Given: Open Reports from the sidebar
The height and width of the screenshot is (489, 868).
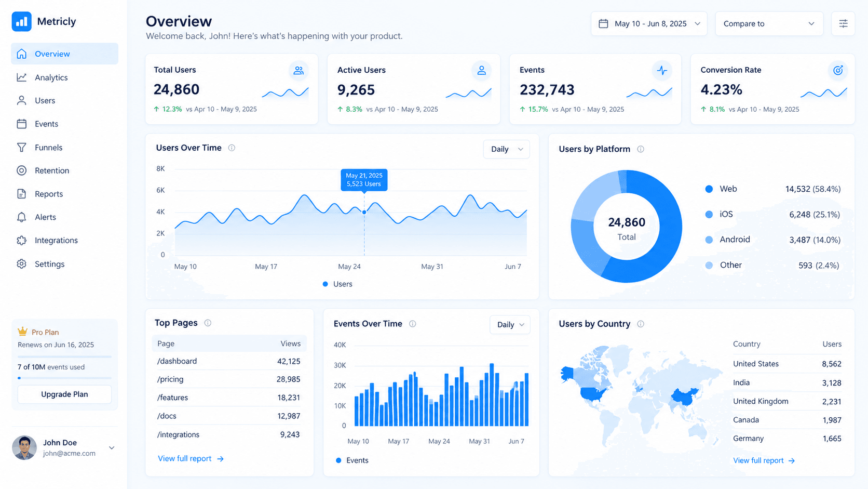Looking at the screenshot, I should [64, 194].
